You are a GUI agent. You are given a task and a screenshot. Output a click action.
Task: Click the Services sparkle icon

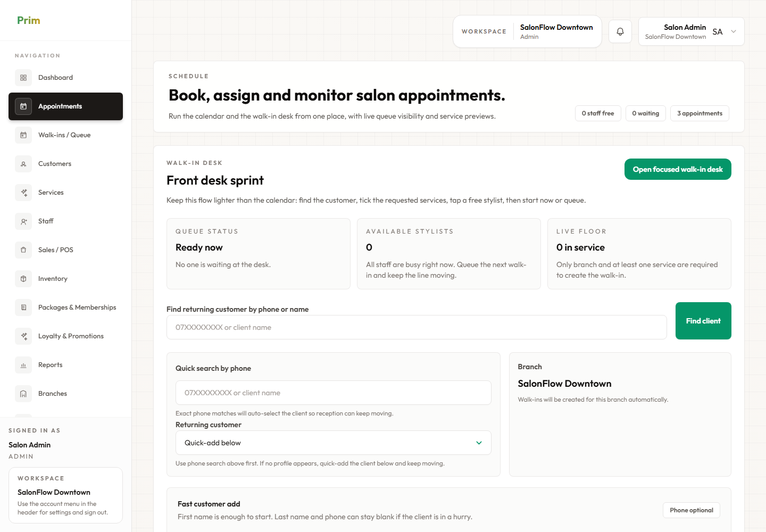[23, 193]
